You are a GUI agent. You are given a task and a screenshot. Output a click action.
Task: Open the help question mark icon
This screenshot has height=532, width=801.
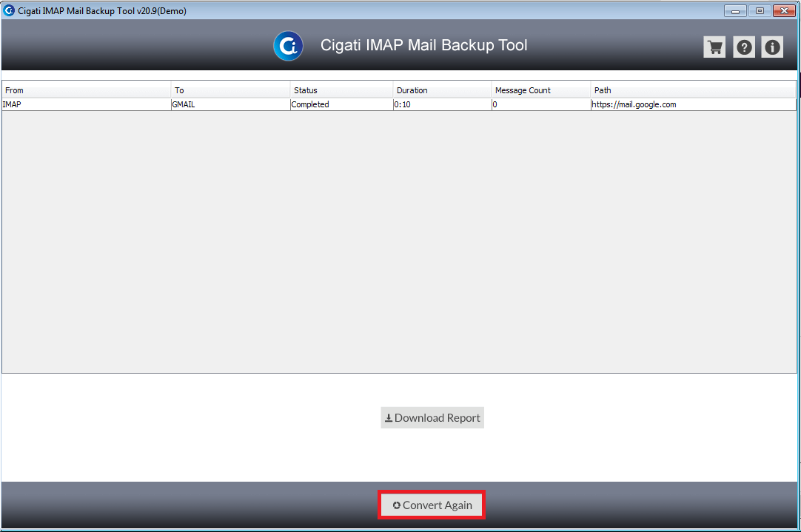click(744, 47)
